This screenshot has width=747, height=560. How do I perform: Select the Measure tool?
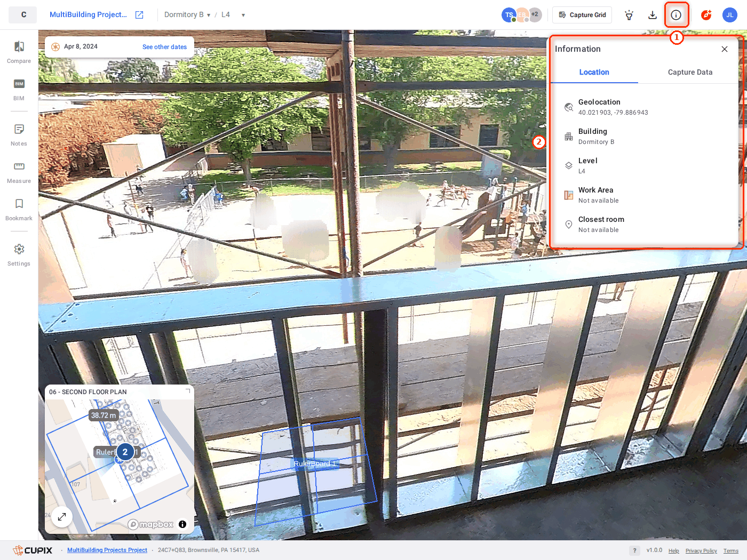19,172
